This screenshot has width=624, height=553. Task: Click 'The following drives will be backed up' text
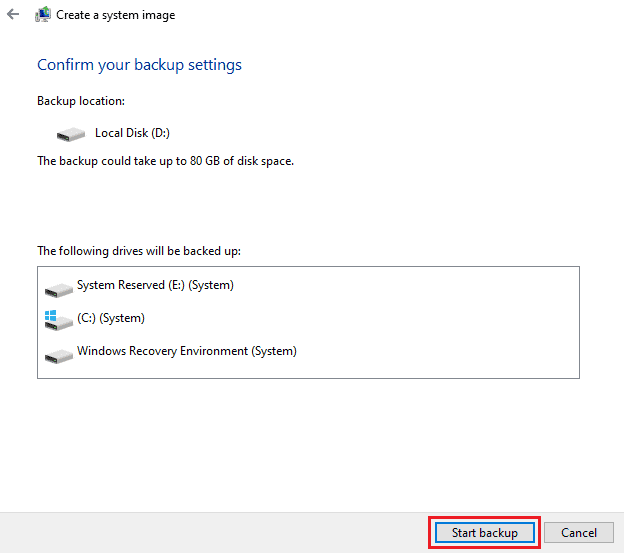139,251
